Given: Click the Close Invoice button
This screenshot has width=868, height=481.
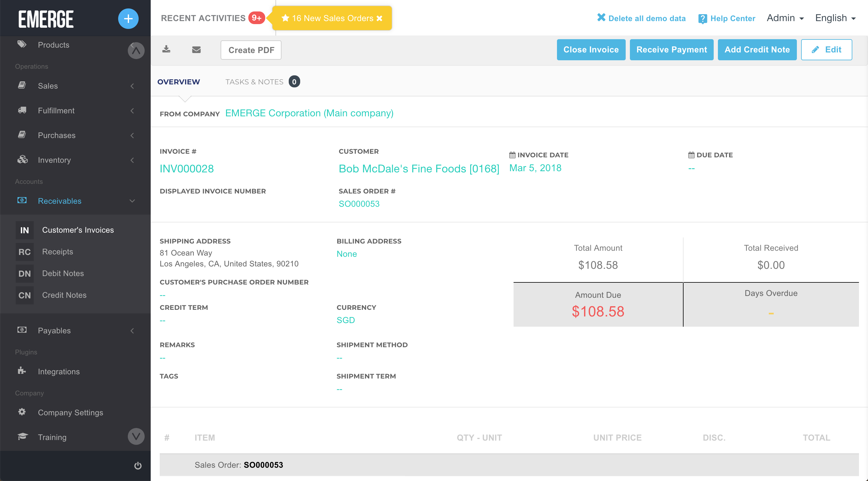Looking at the screenshot, I should point(592,50).
